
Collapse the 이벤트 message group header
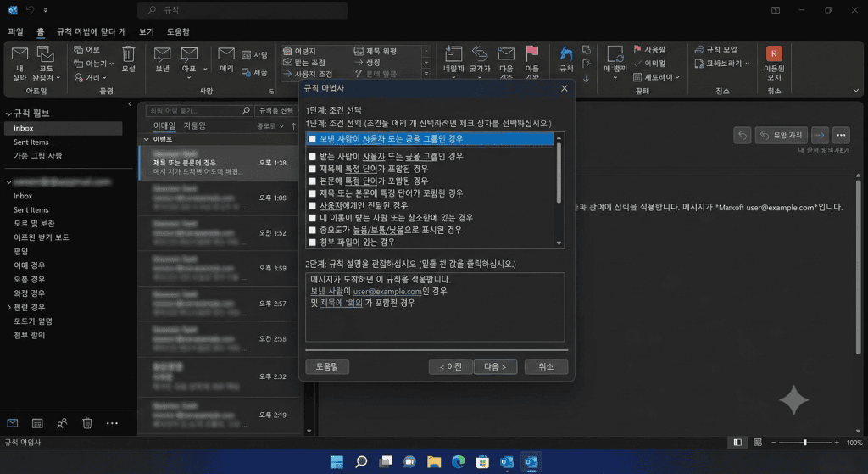(146, 140)
